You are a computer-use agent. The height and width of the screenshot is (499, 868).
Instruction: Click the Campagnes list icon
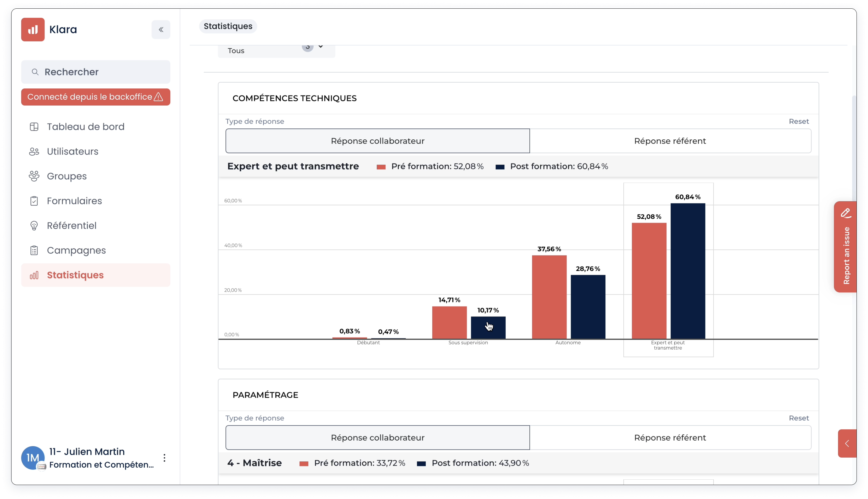point(34,250)
